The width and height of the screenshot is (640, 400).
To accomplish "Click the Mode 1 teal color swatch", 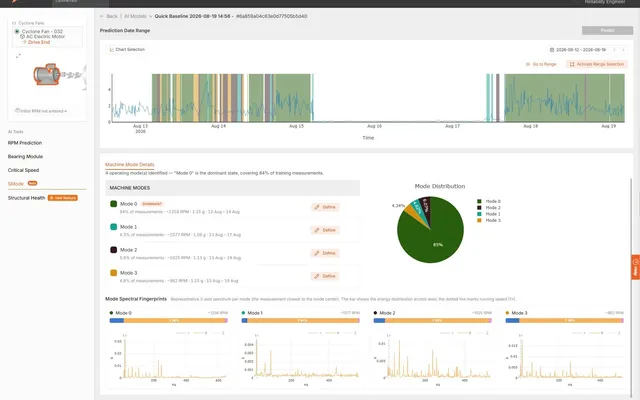I will pos(113,227).
